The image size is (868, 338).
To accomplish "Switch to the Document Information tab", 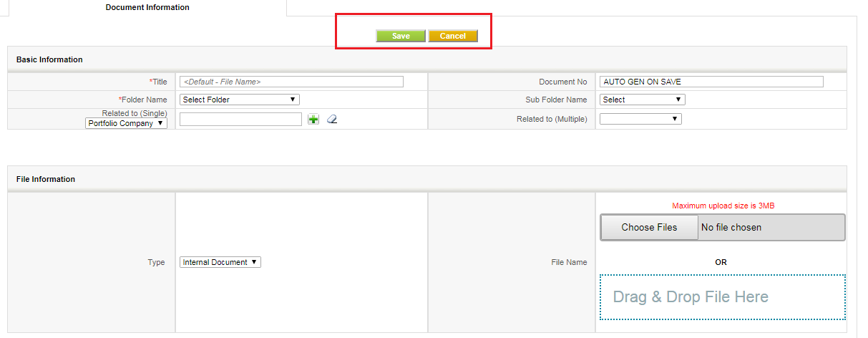I will coord(147,7).
